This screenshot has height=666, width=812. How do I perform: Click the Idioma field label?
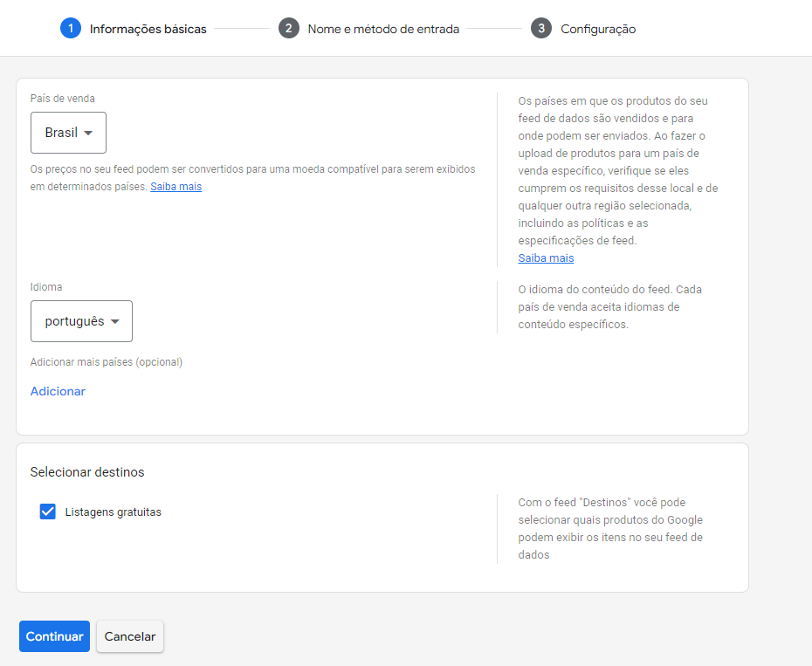pos(46,287)
